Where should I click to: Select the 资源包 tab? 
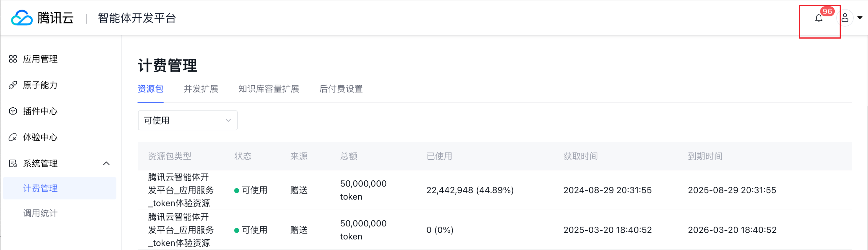click(150, 89)
